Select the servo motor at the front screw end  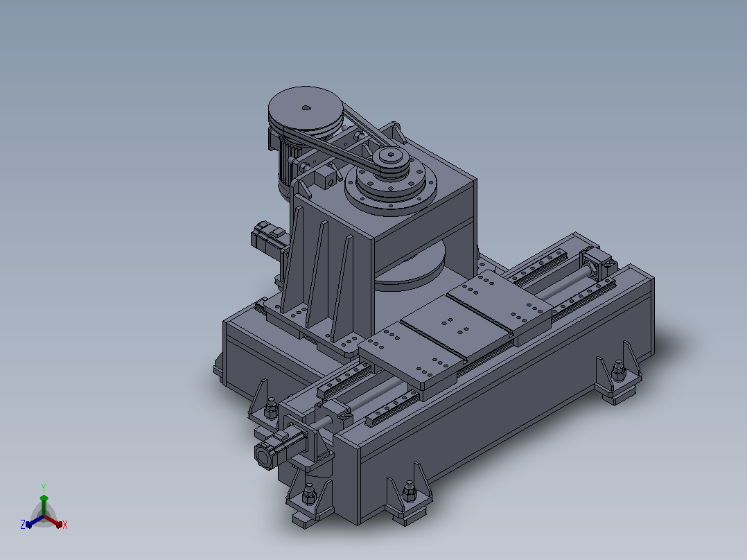pos(280,448)
